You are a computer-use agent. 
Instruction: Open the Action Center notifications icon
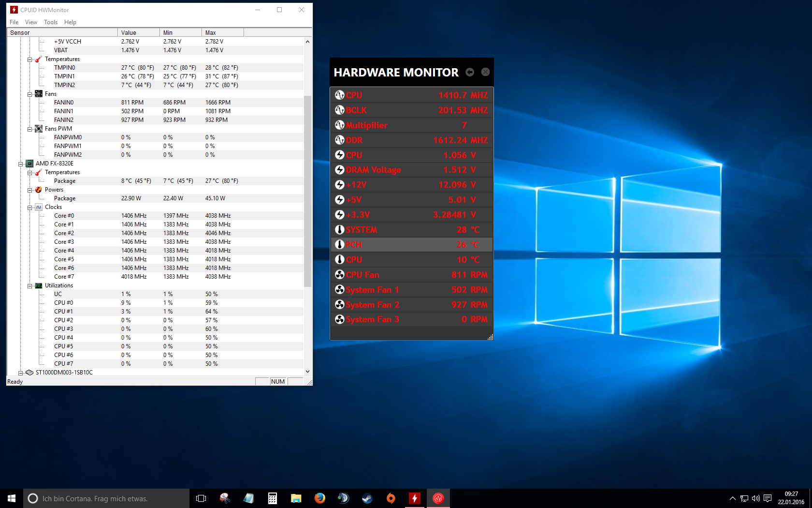point(768,498)
